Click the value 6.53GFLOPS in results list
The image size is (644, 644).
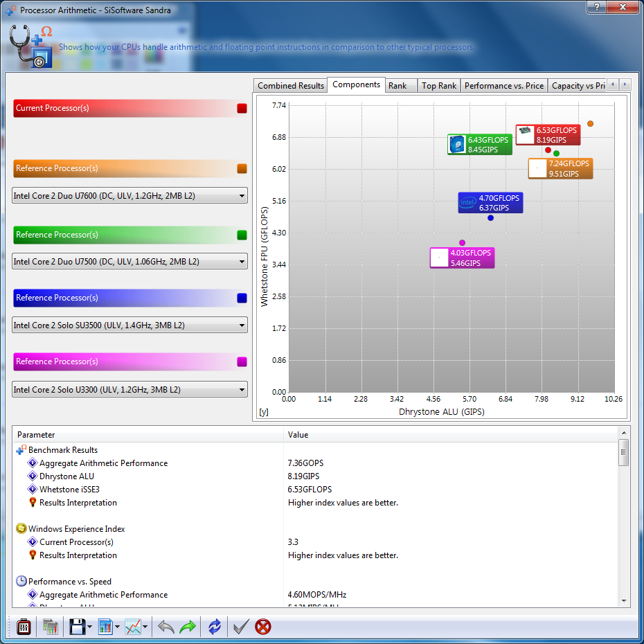pyautogui.click(x=310, y=489)
